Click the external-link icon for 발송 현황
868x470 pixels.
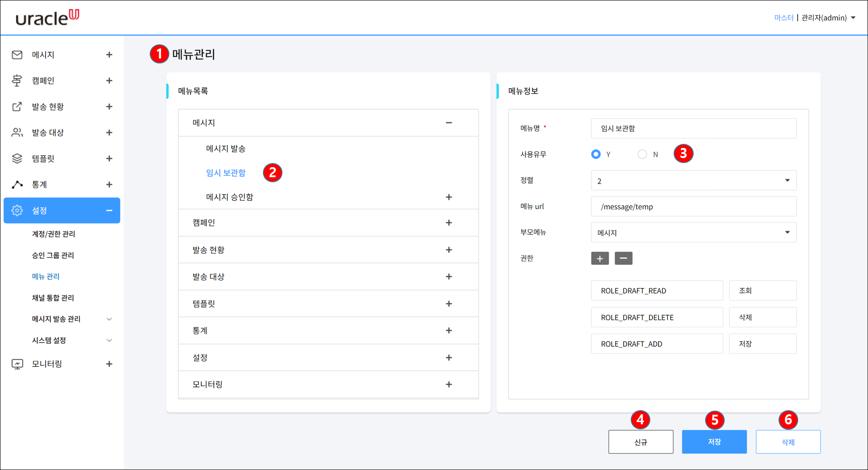click(17, 106)
